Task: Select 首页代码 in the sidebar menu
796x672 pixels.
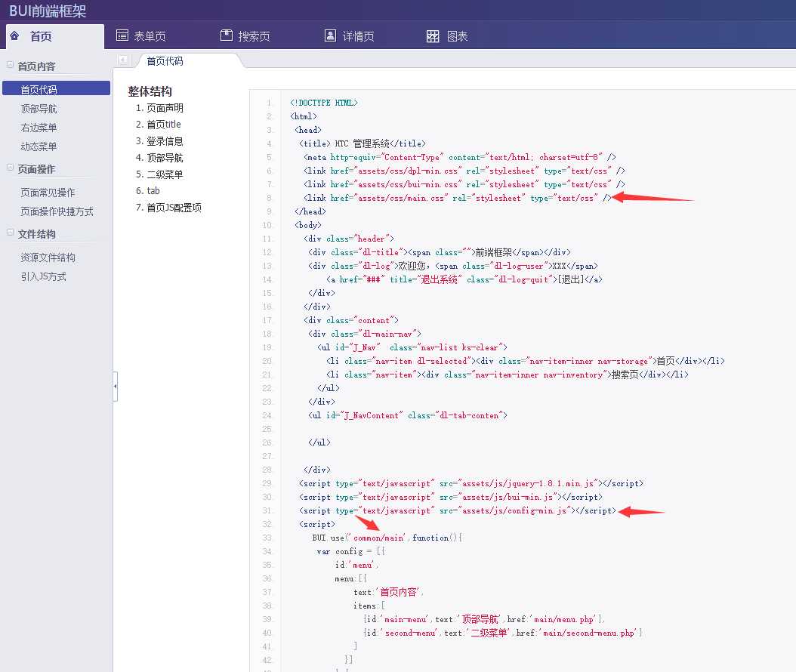Action: point(56,88)
